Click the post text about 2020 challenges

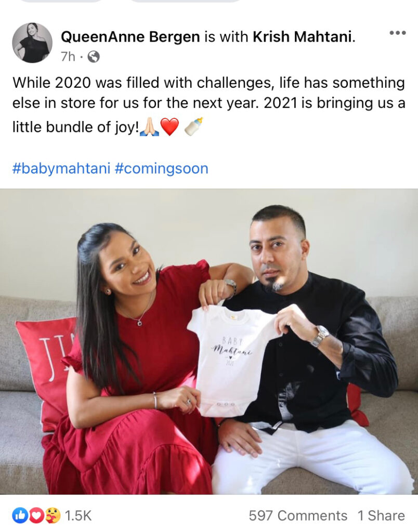(209, 104)
